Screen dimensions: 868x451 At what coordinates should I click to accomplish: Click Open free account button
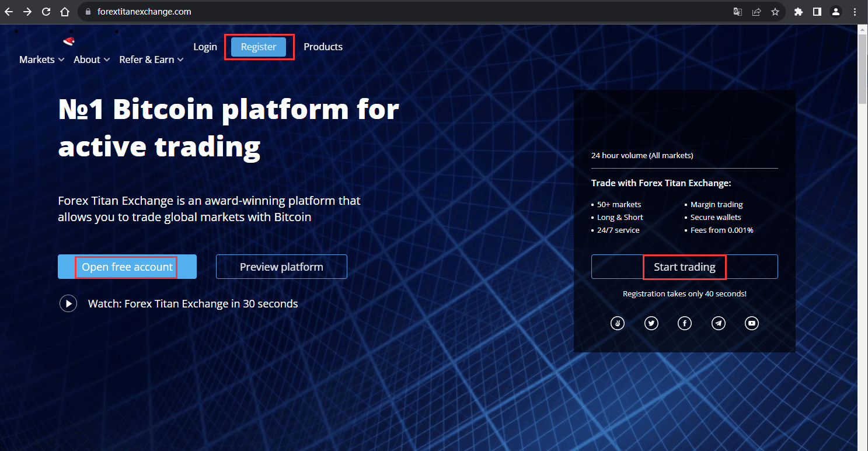[127, 267]
